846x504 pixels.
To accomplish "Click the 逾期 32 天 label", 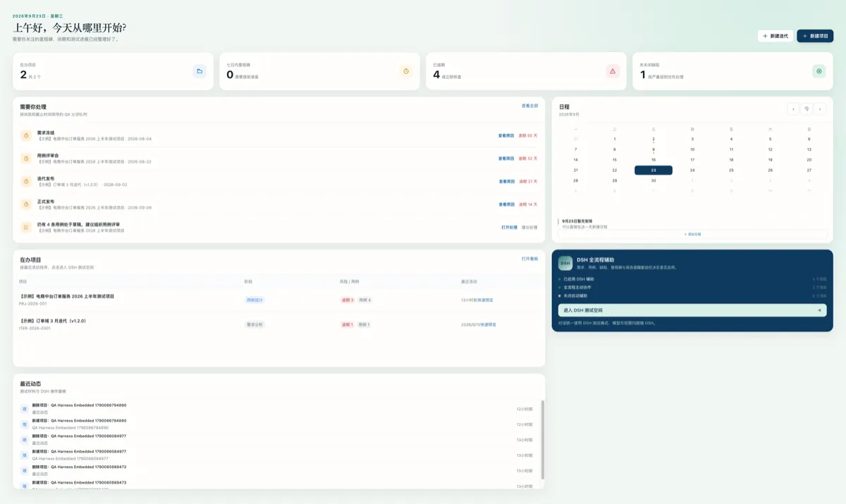I will point(528,159).
